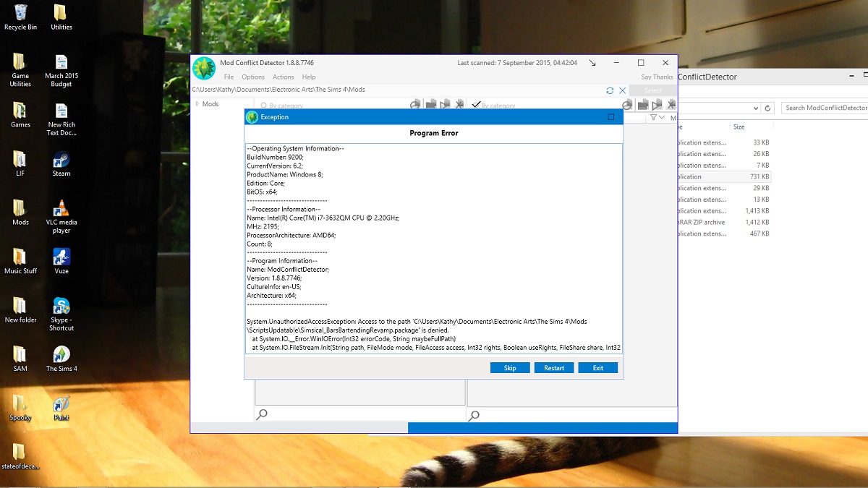
Task: Open the Steam desktop shortcut
Action: [x=61, y=163]
